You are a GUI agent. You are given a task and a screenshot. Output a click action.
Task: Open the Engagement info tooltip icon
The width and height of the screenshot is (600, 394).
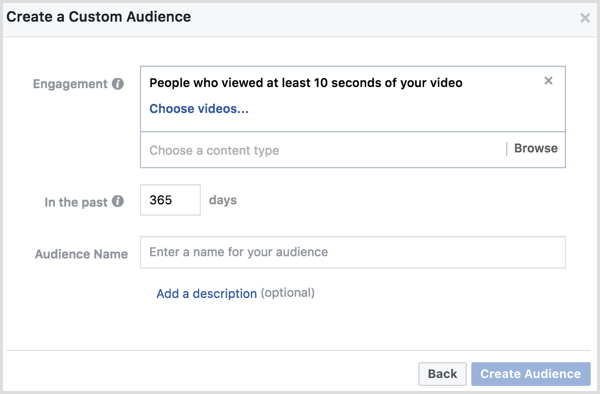[118, 84]
